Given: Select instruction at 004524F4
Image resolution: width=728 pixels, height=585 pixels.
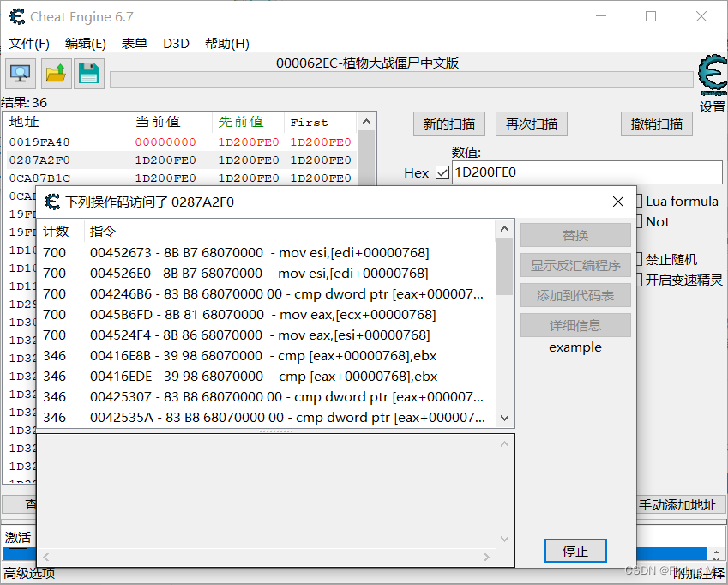Looking at the screenshot, I should pos(267,335).
